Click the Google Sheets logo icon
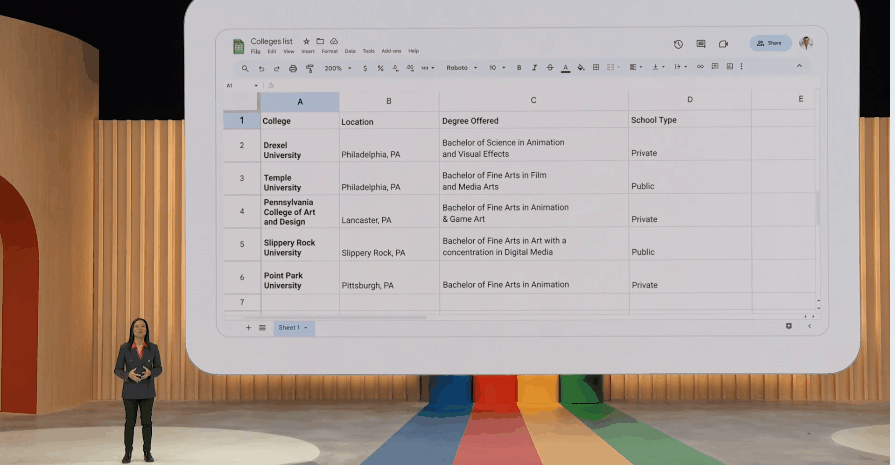This screenshot has width=895, height=465. [239, 46]
